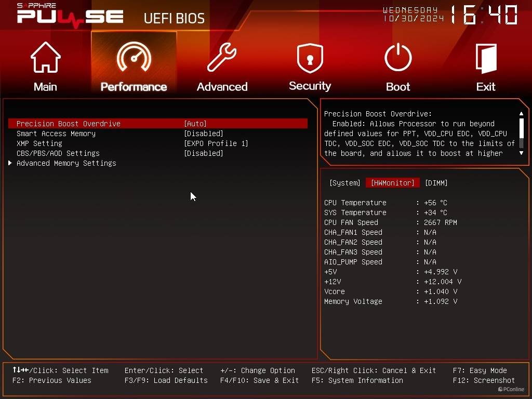The width and height of the screenshot is (532, 399).
Task: Switch to the DIMM tab
Action: coord(436,183)
